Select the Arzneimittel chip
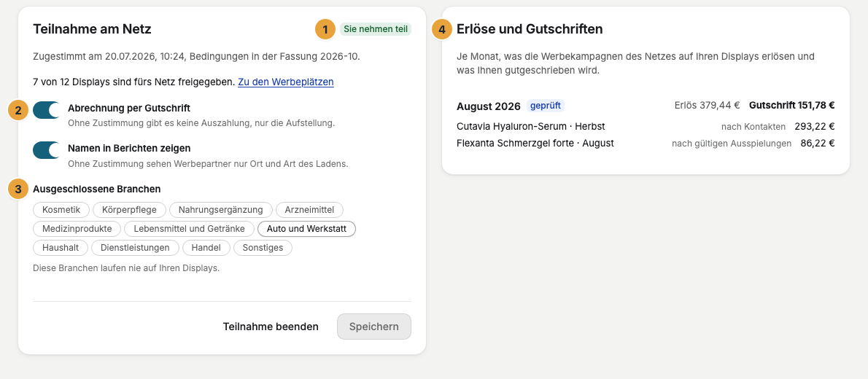The height and width of the screenshot is (379, 868). pyautogui.click(x=309, y=210)
